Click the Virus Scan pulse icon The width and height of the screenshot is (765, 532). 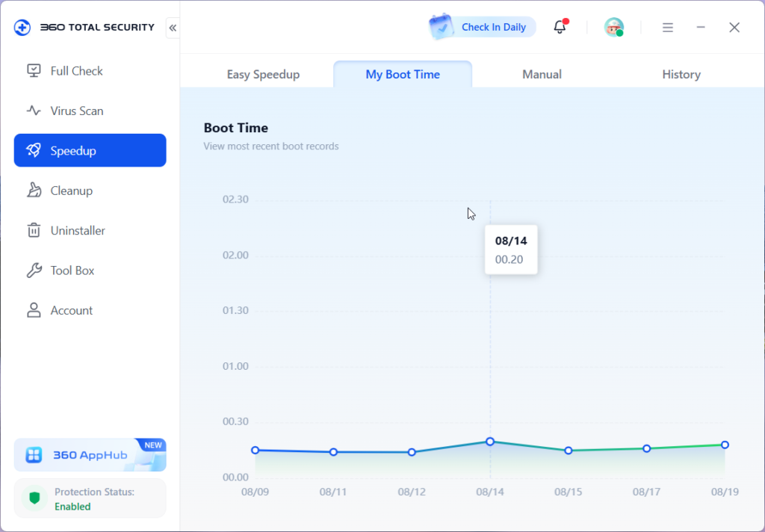pos(34,111)
